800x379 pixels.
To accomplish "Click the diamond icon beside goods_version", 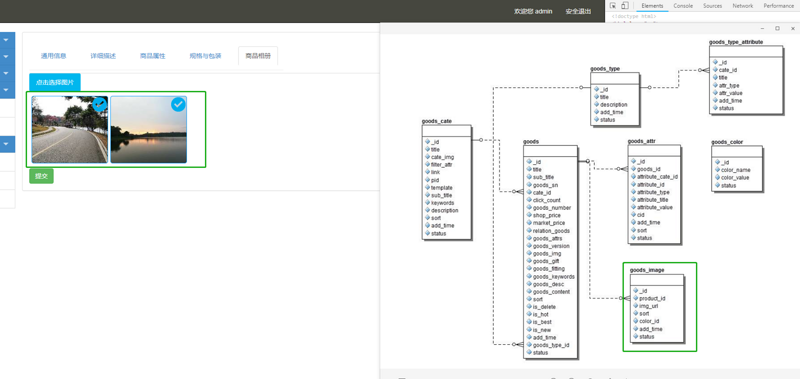I will pos(529,246).
